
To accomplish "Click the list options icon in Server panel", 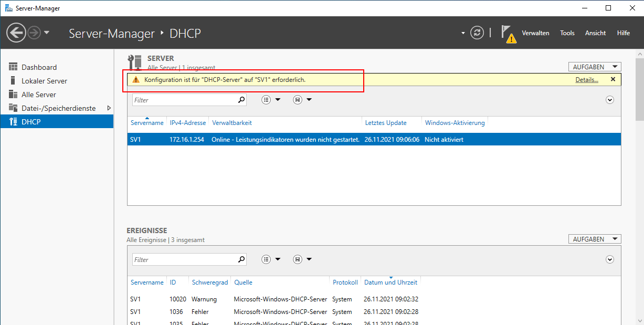I will coord(266,100).
